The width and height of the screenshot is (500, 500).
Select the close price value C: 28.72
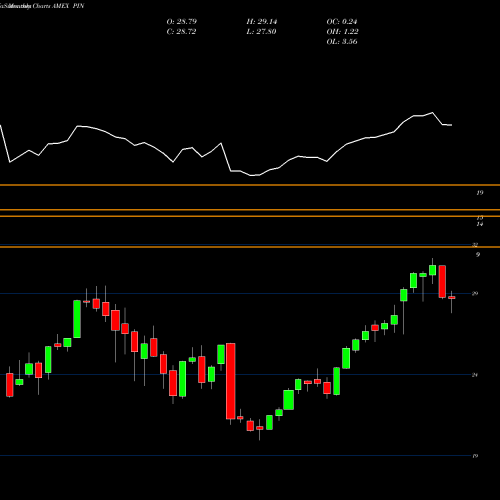point(181,32)
